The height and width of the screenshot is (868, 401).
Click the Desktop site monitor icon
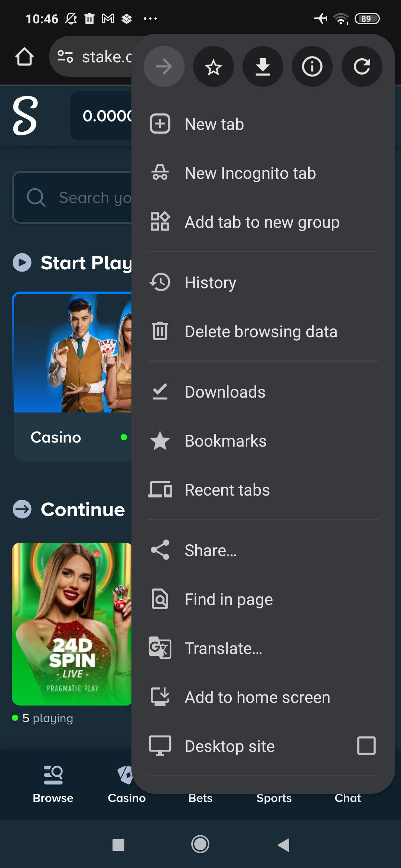(x=160, y=746)
